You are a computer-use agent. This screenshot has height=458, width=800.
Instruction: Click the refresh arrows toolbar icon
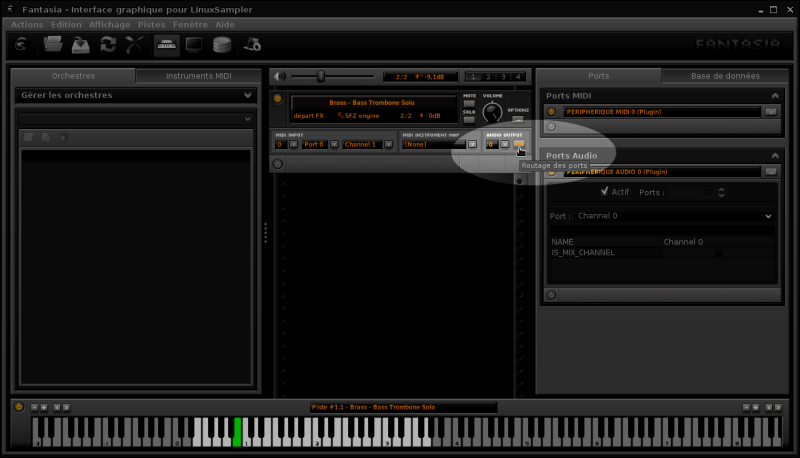pos(108,45)
